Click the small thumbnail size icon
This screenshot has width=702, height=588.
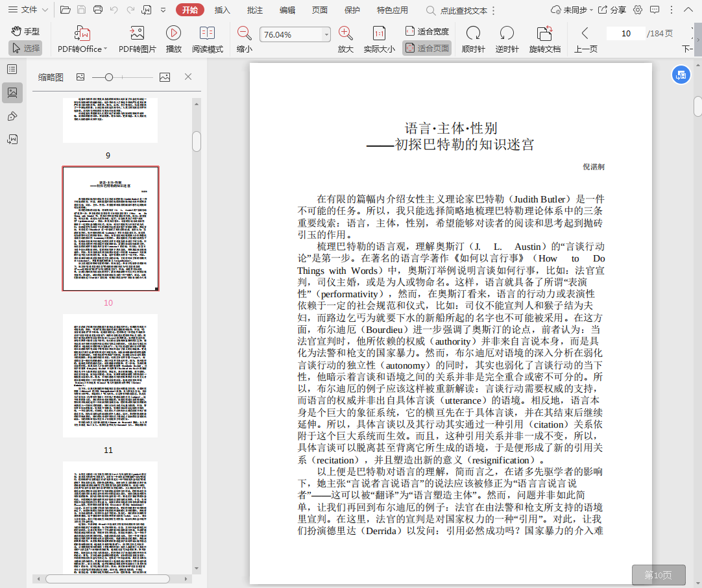(x=80, y=77)
